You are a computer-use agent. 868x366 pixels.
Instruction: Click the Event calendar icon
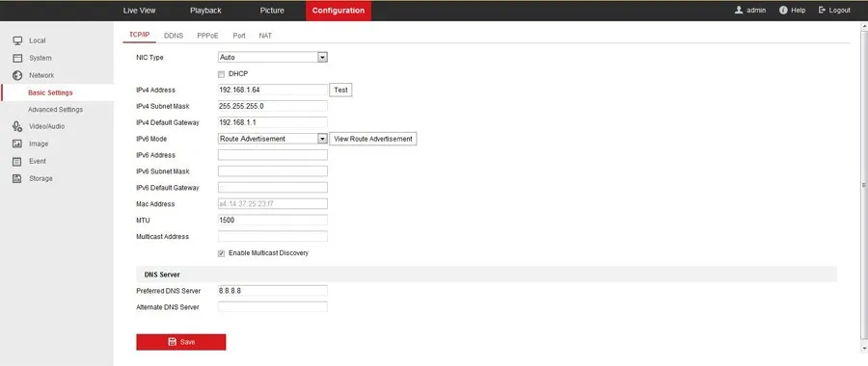[x=17, y=162]
